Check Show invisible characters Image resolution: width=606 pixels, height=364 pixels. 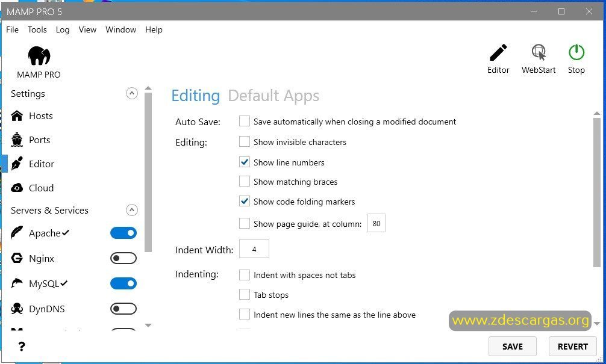244,141
